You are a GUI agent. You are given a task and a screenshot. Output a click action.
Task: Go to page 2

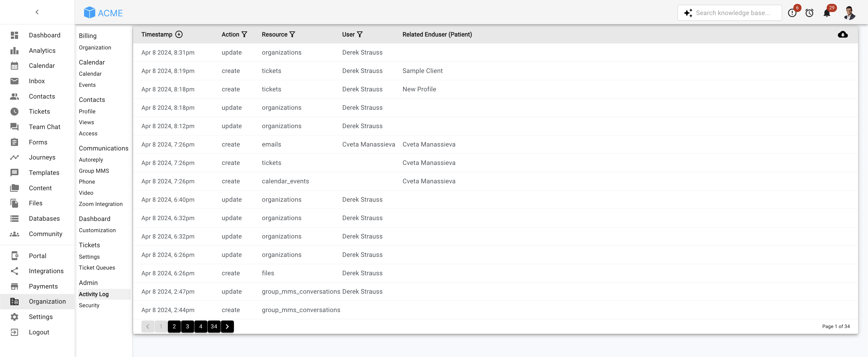(x=174, y=326)
